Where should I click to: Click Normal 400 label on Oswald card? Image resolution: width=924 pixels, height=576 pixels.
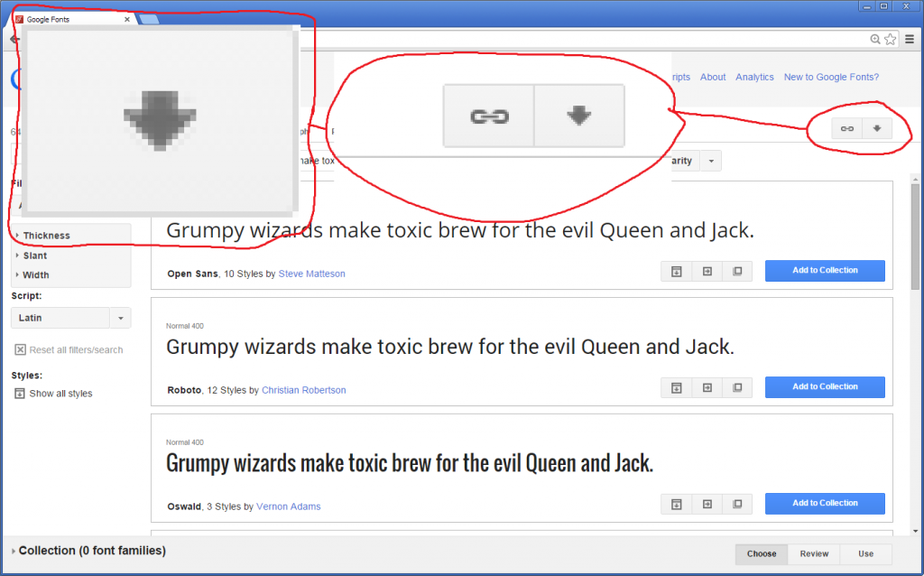(x=185, y=442)
